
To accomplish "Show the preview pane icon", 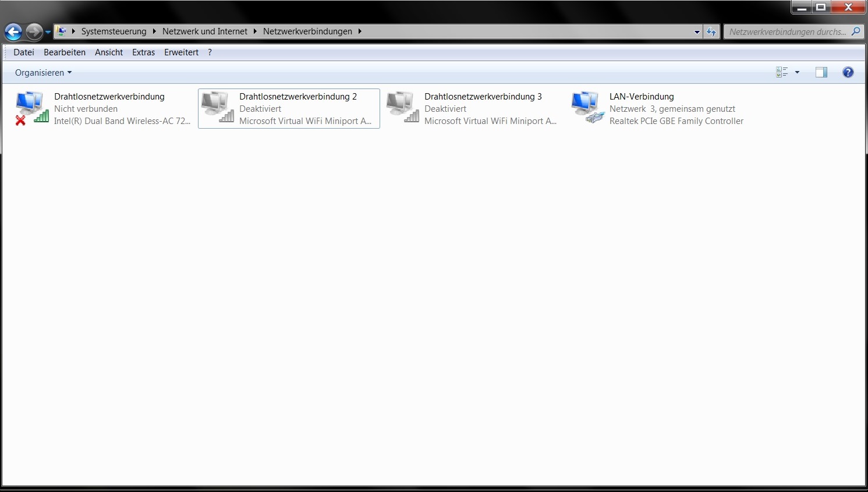I will [x=821, y=72].
